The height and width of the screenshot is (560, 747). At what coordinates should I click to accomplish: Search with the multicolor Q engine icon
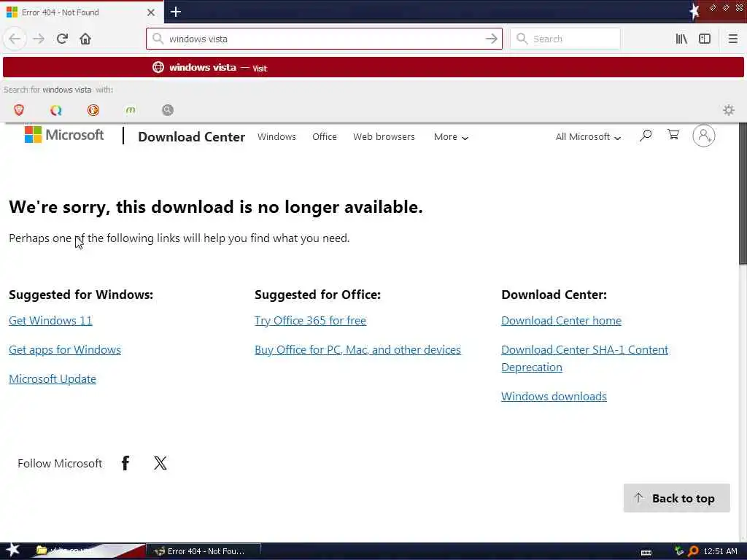(56, 110)
